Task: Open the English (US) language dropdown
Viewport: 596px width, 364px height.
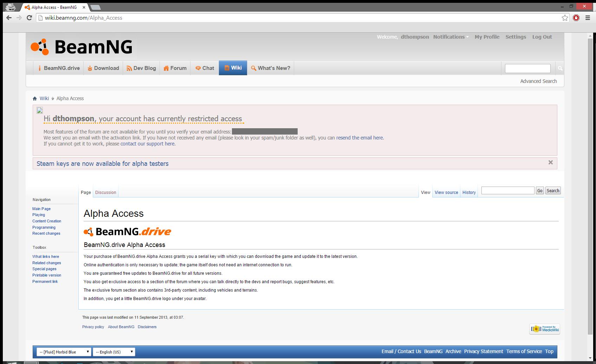Action: [114, 352]
